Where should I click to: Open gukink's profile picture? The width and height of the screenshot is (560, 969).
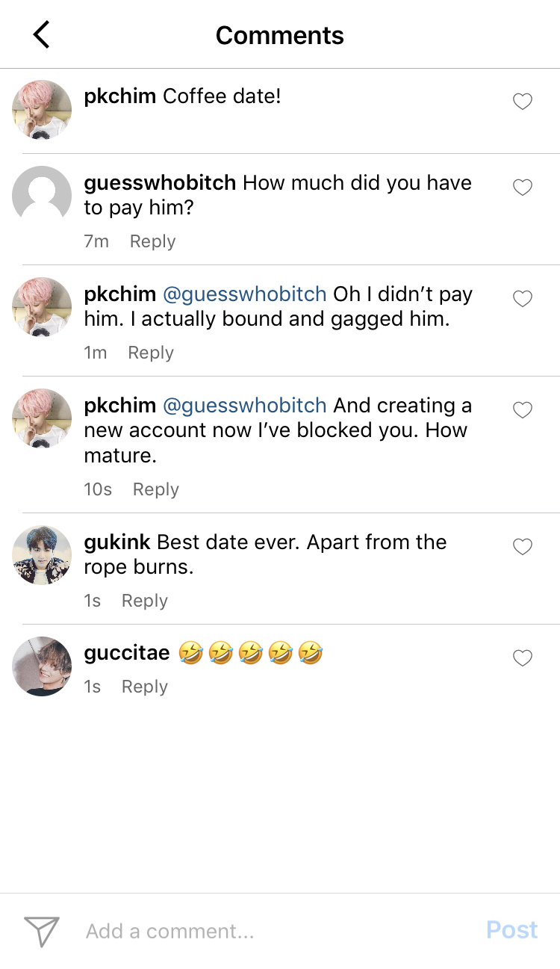click(x=42, y=554)
